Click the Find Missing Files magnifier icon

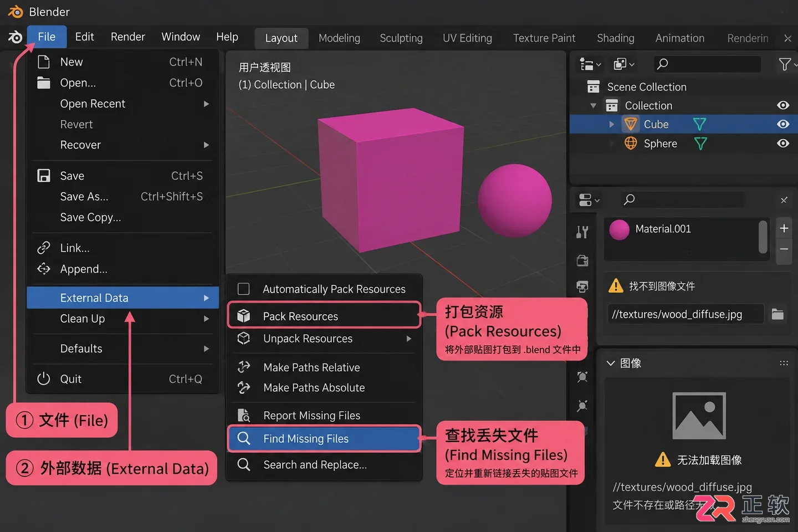(x=243, y=438)
